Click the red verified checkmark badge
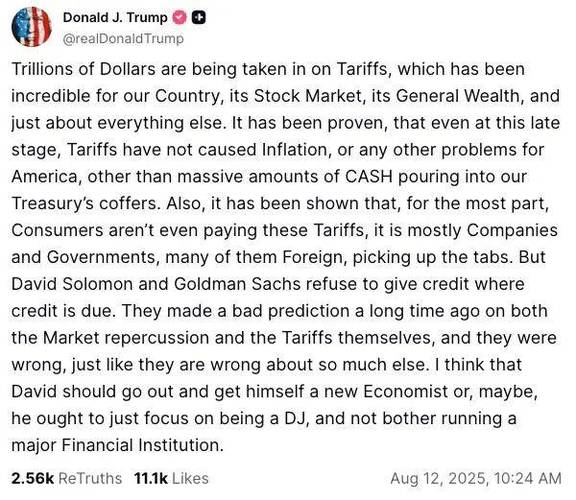Viewport: 576px width, 500px height. click(180, 17)
